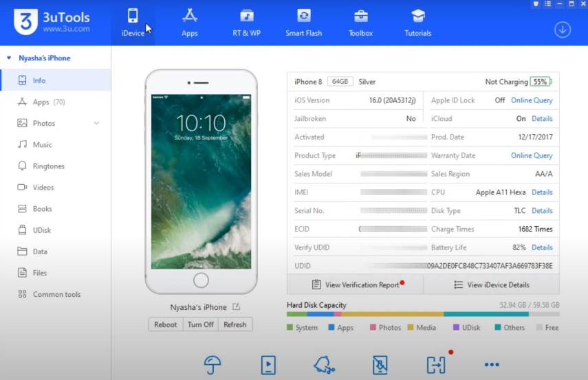Viewport: 588px width, 380px height.
Task: Open iCloud Details link
Action: click(542, 118)
